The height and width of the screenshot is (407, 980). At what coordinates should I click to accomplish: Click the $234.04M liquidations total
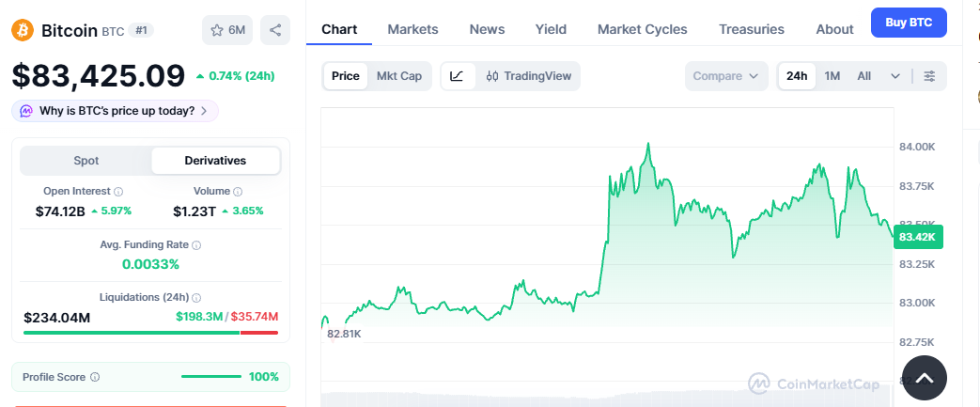click(x=57, y=318)
